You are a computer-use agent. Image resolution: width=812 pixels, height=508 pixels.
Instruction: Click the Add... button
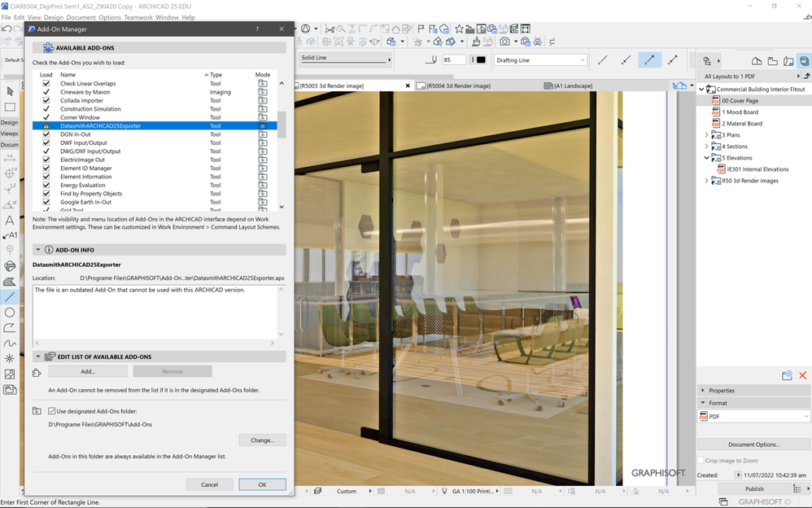click(x=88, y=371)
